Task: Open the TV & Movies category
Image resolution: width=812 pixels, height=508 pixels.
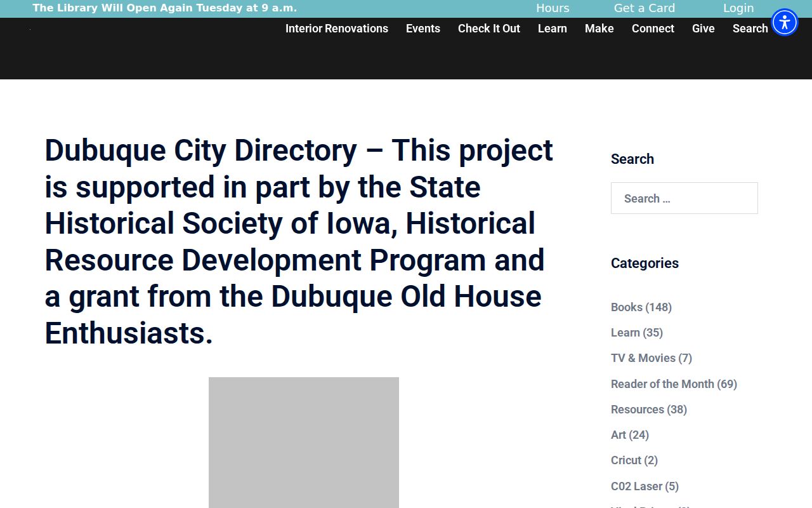Action: point(652,358)
